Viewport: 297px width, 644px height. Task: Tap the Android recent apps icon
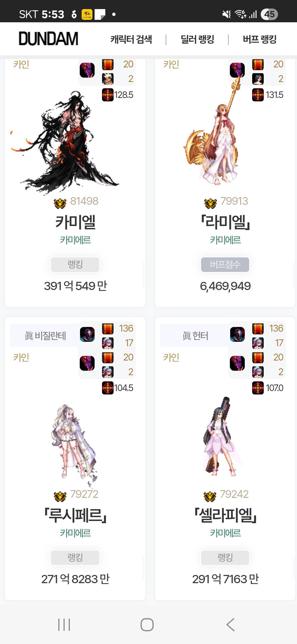click(x=64, y=625)
